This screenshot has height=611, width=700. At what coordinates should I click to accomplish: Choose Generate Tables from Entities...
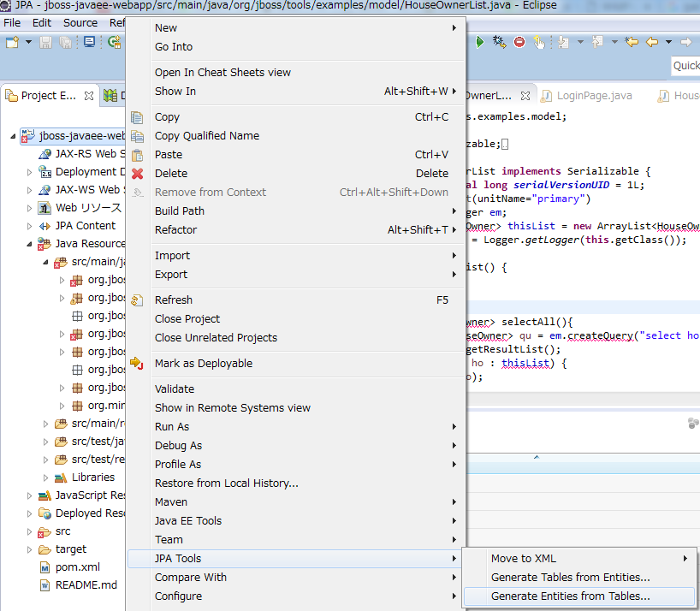point(578,578)
